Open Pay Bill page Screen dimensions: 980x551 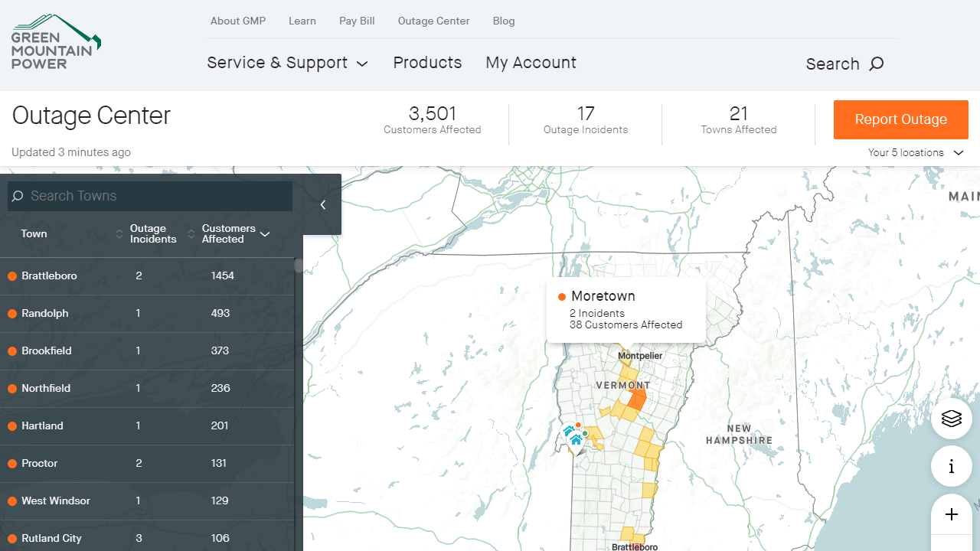[x=357, y=21]
